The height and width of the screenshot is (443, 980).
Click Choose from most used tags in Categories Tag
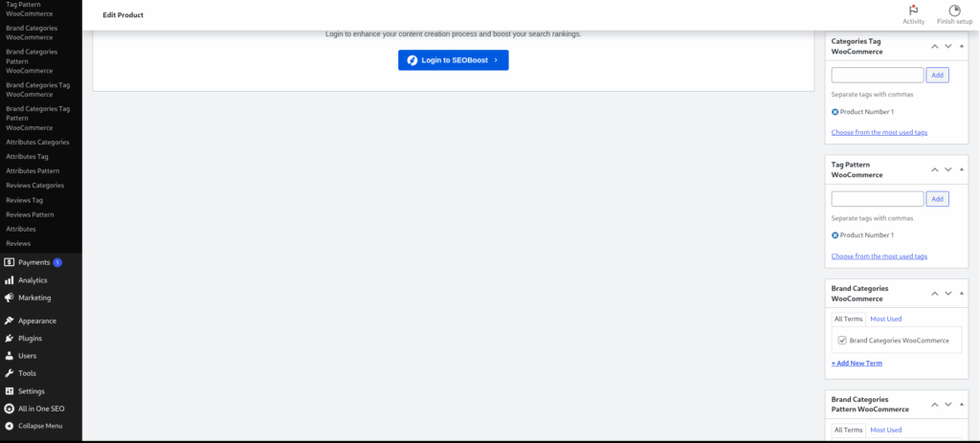[x=880, y=132]
